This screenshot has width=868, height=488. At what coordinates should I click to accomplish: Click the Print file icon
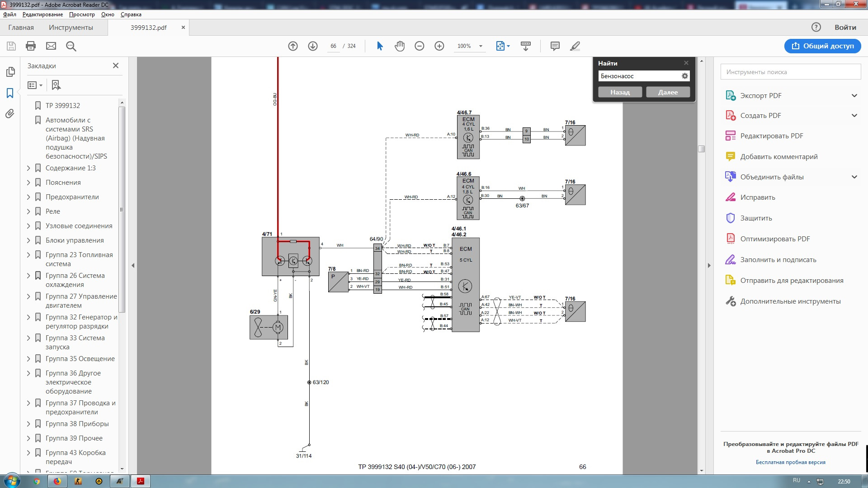pyautogui.click(x=31, y=46)
